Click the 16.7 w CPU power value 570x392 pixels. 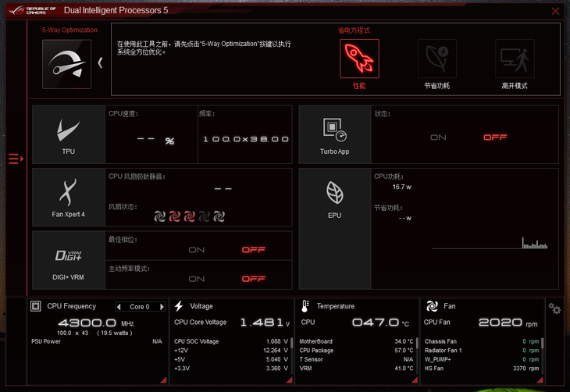(401, 187)
